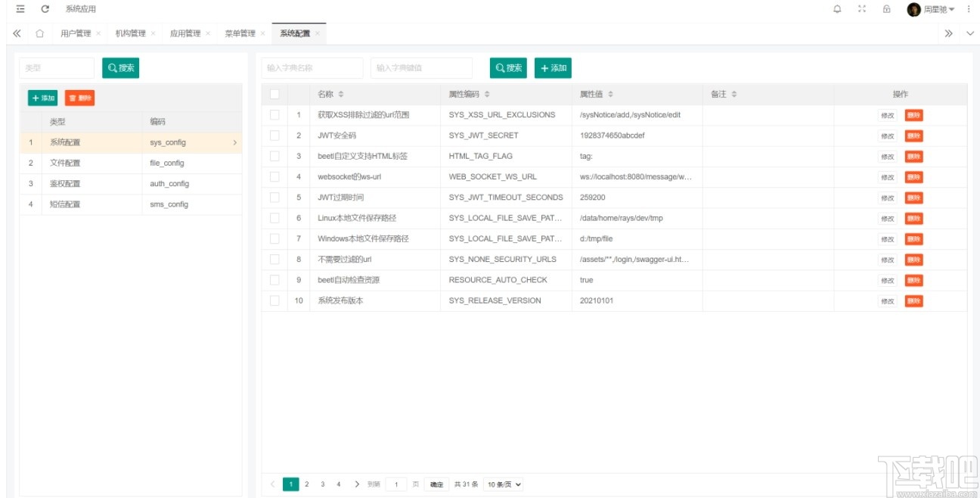Open the notifications bell icon
980x498 pixels.
(x=837, y=8)
